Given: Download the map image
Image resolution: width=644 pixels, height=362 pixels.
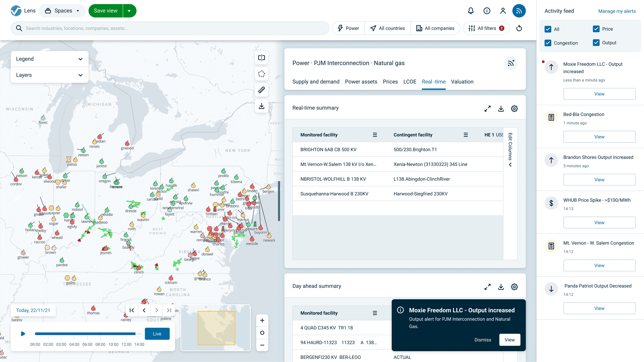Looking at the screenshot, I should coord(262,106).
